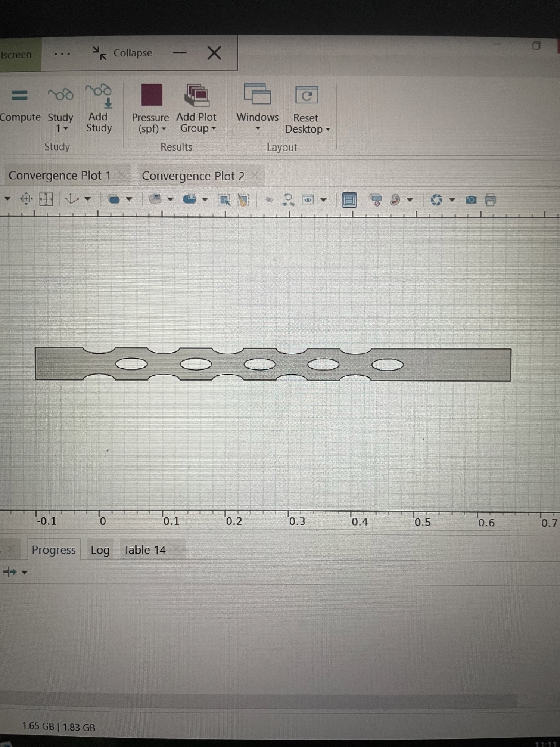Image resolution: width=560 pixels, height=747 pixels.
Task: Click the Compute button in ribbon
Action: [x=19, y=105]
